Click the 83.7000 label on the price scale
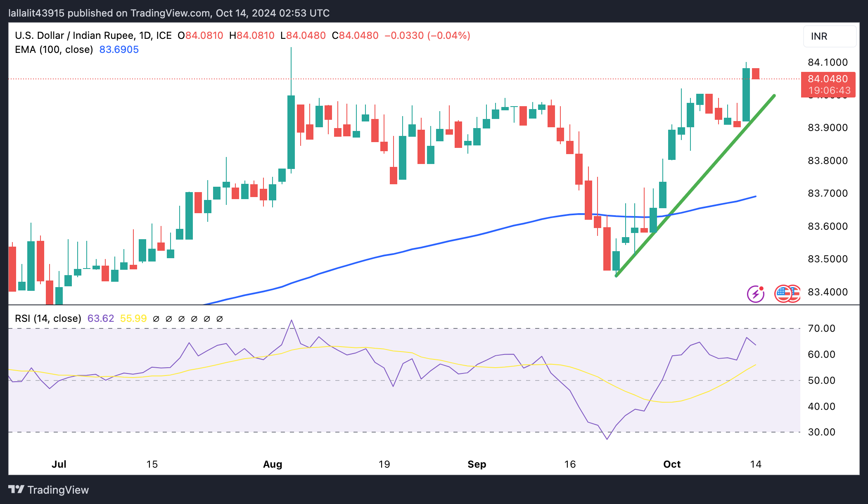The width and height of the screenshot is (868, 504). (828, 193)
